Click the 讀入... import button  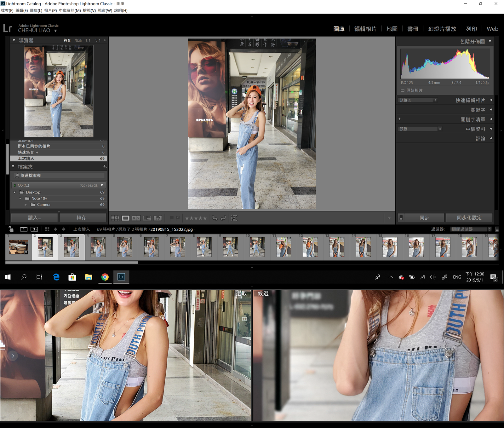(34, 218)
